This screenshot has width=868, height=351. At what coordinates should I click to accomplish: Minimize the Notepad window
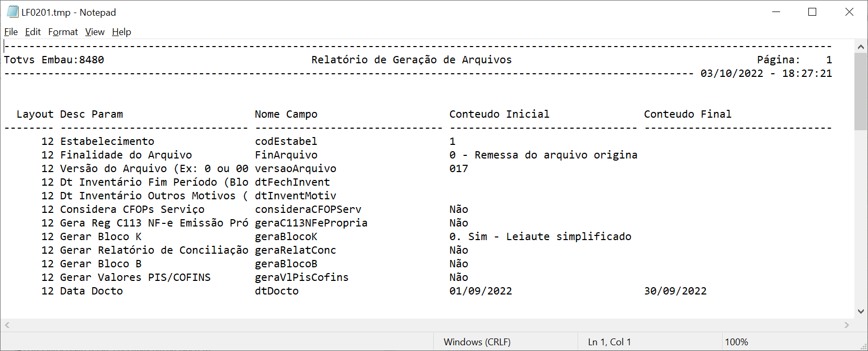pos(776,12)
